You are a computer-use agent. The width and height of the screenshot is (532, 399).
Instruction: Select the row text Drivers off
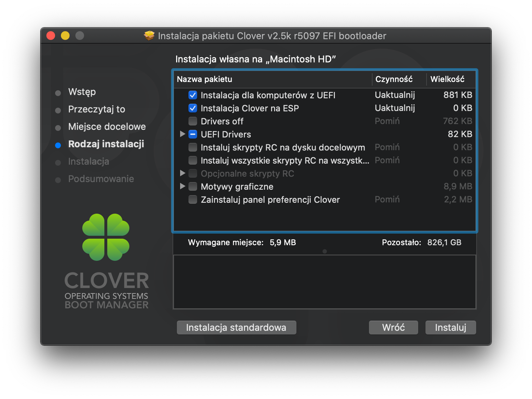222,122
